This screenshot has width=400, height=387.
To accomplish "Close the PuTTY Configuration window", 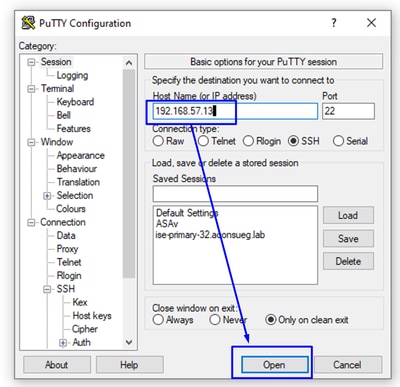I will (x=371, y=23).
